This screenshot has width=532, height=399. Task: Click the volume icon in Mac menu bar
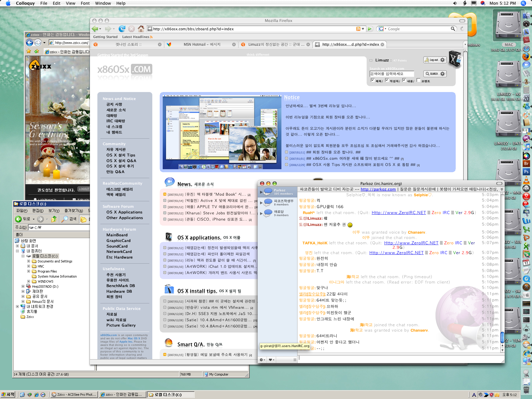click(x=455, y=3)
